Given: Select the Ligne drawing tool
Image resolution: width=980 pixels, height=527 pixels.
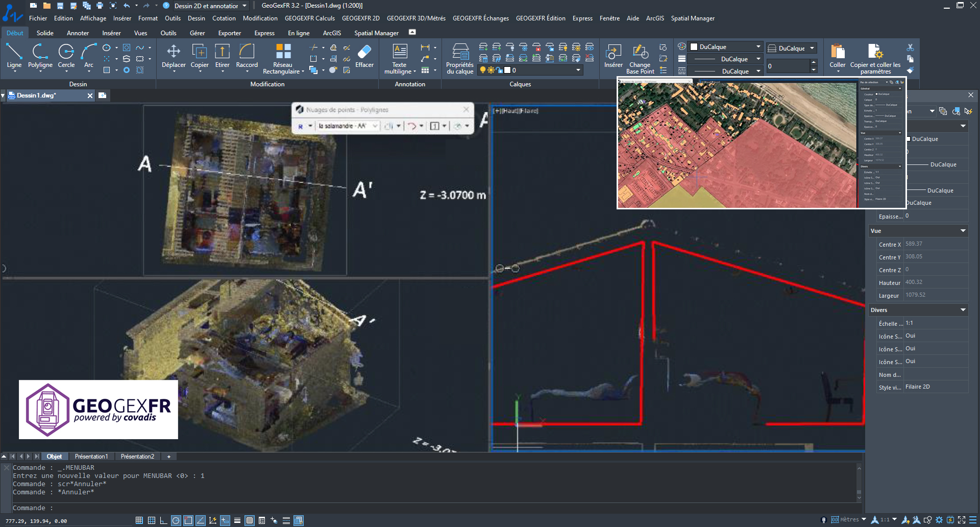Looking at the screenshot, I should 14,56.
